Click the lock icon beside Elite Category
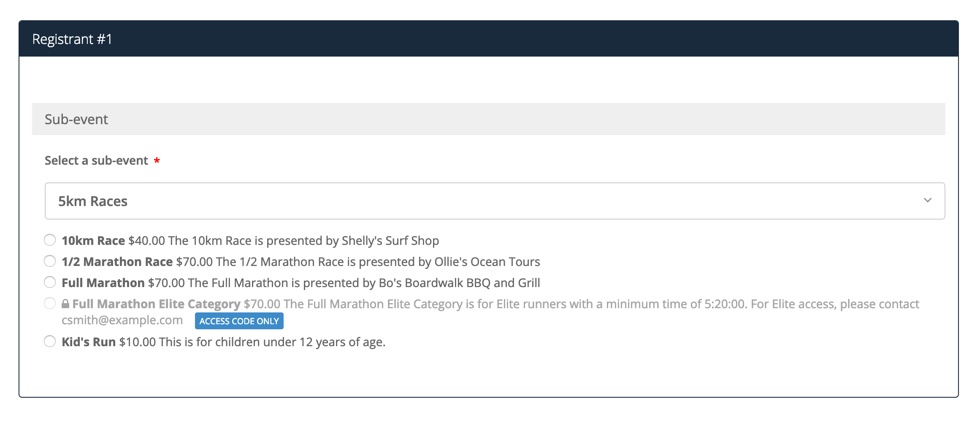 coord(65,304)
